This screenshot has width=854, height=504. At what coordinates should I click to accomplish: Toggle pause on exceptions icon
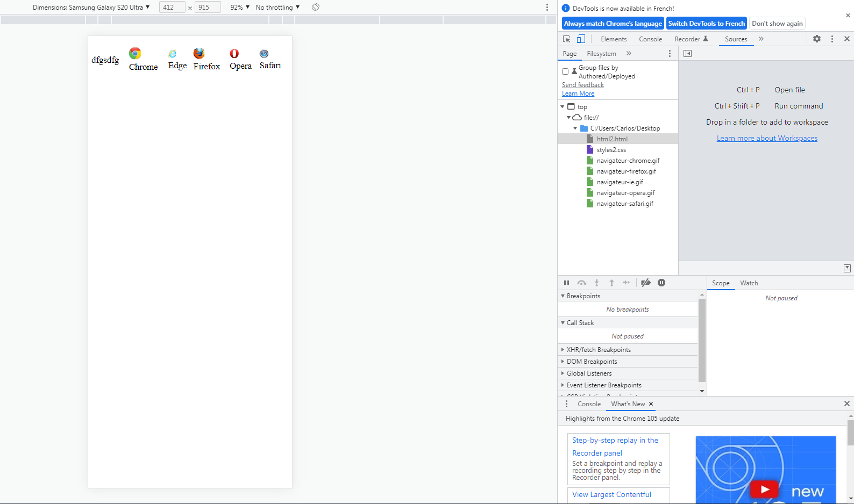click(x=661, y=283)
